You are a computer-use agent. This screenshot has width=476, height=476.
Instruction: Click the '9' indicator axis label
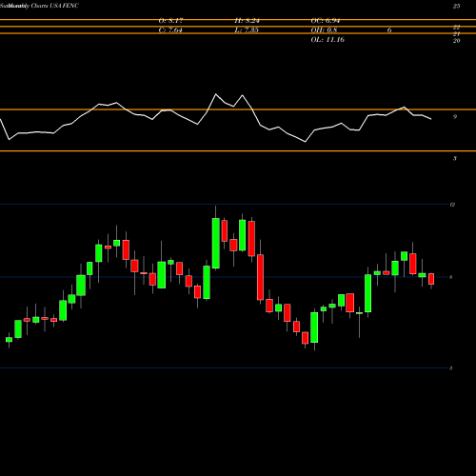click(x=455, y=117)
